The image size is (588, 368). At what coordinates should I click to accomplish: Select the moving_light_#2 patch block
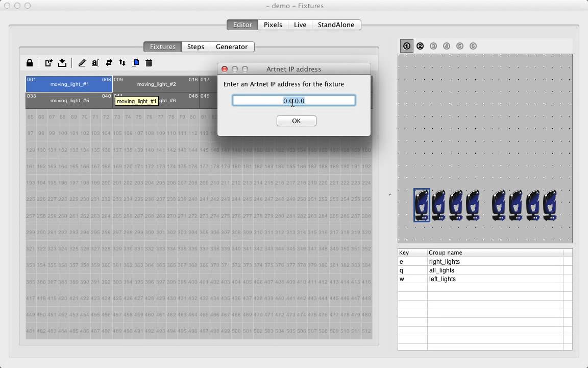coord(156,84)
